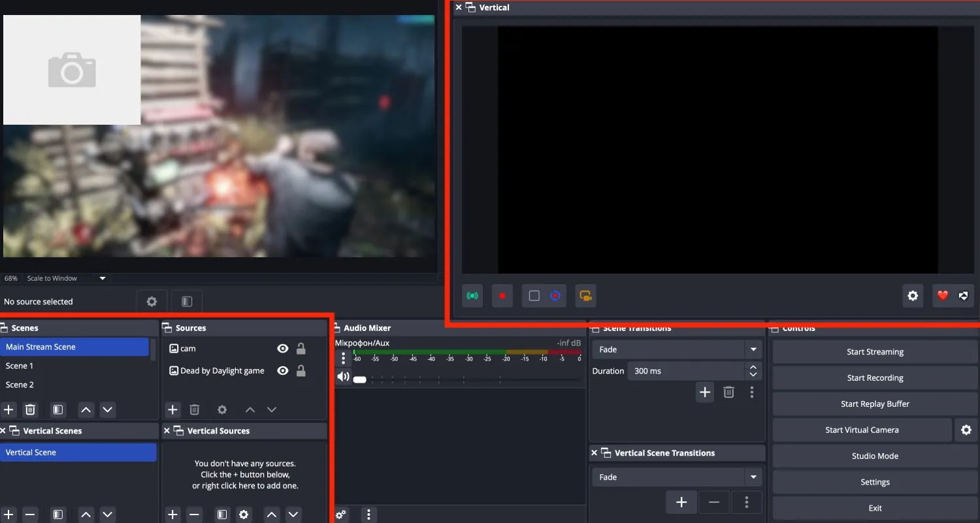Enable Studio Mode button
980x523 pixels.
click(875, 456)
